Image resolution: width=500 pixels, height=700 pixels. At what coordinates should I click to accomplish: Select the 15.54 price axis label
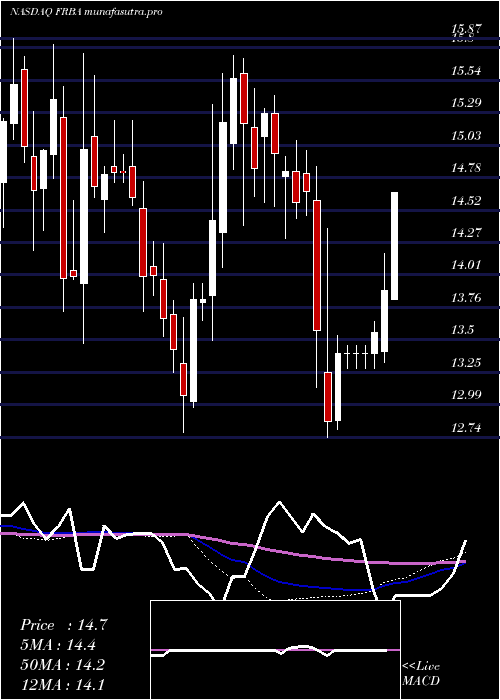(466, 71)
